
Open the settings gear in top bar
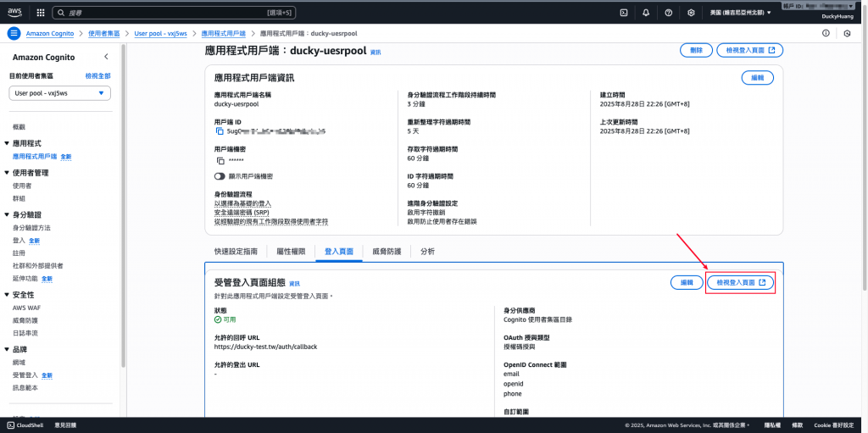(691, 12)
